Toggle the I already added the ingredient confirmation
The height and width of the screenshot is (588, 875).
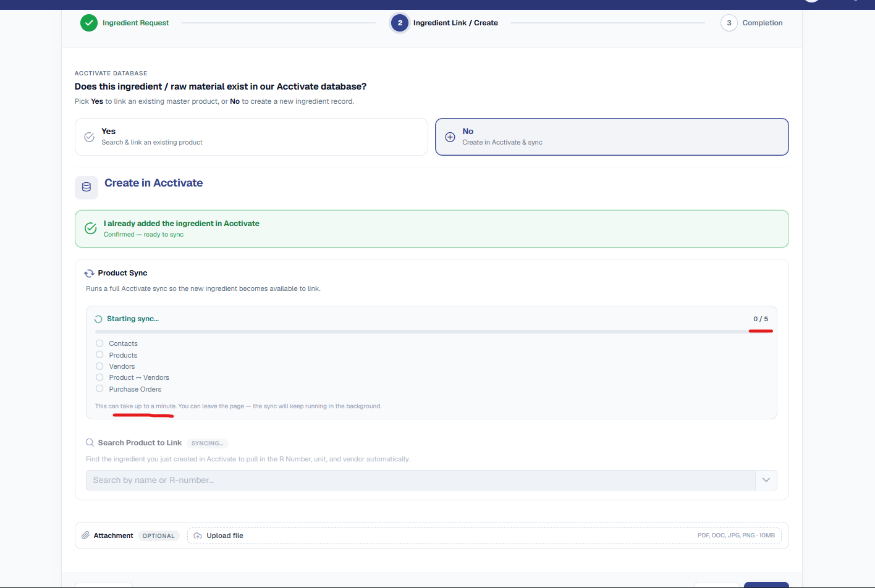coord(432,229)
